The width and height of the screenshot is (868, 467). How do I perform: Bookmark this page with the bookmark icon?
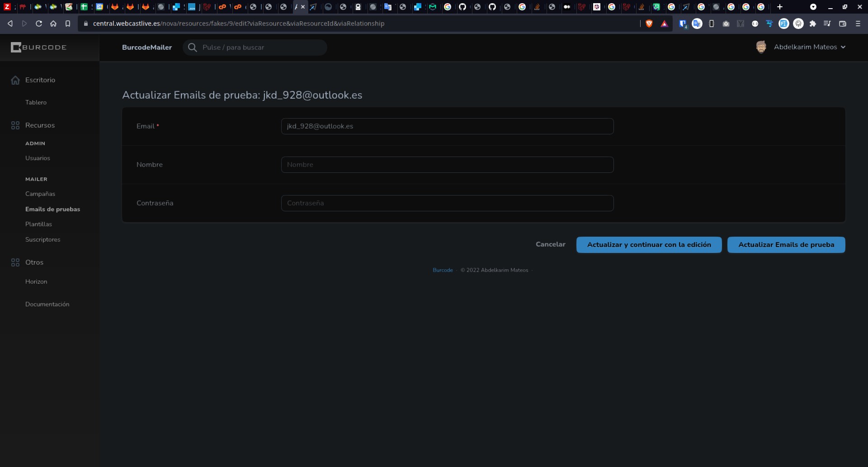coord(68,24)
